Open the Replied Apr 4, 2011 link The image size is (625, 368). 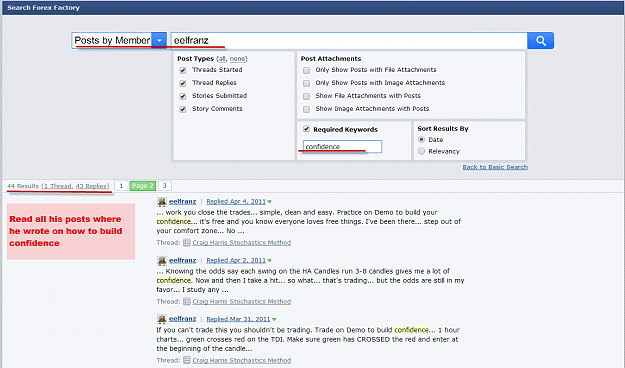(236, 201)
